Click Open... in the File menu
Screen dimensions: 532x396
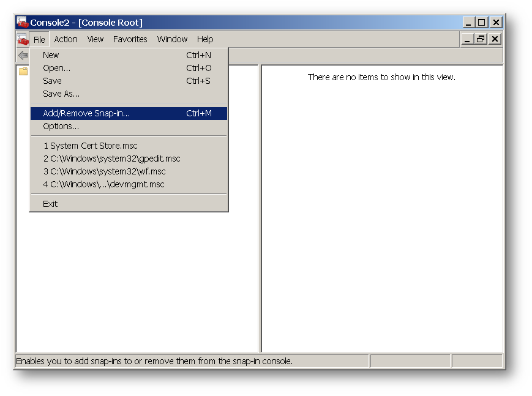pyautogui.click(x=56, y=68)
